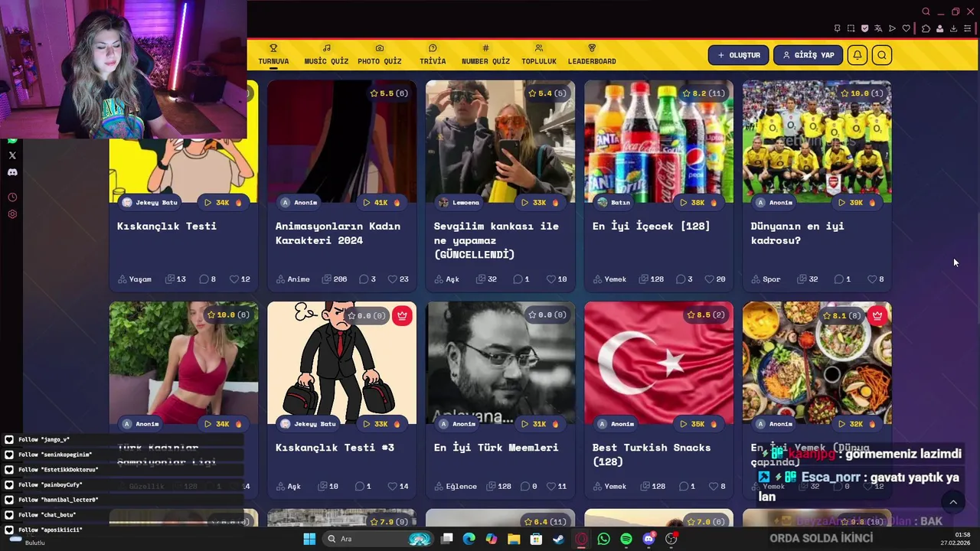Open the Opera easy setup menu
The height and width of the screenshot is (551, 980).
pyautogui.click(x=968, y=28)
